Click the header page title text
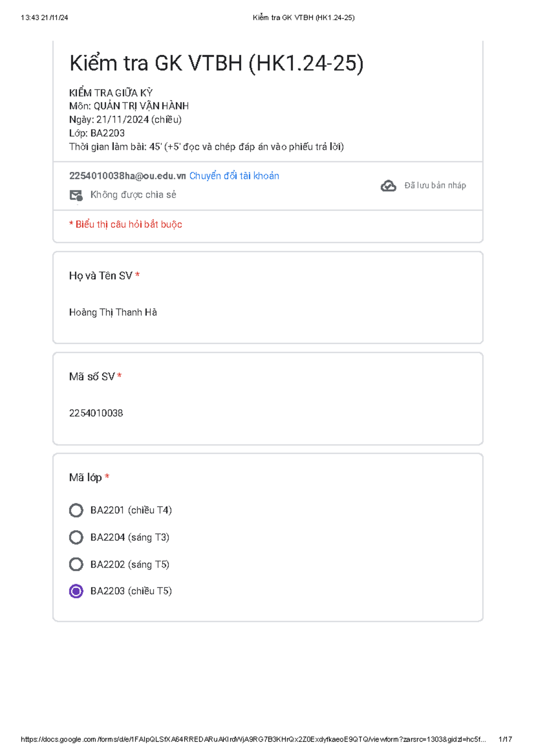Image resolution: width=534 pixels, height=756 pixels. [x=303, y=18]
